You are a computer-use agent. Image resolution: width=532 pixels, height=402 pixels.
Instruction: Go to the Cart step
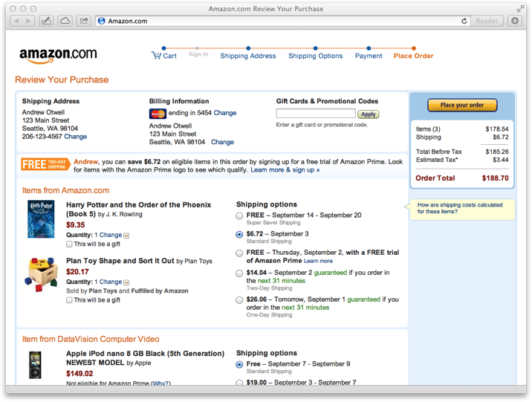[169, 56]
